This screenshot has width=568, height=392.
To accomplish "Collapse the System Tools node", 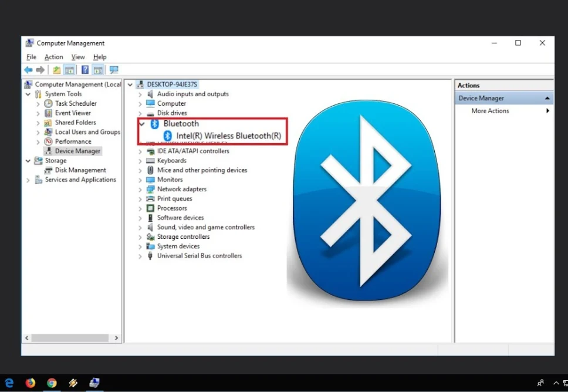I will (x=28, y=94).
